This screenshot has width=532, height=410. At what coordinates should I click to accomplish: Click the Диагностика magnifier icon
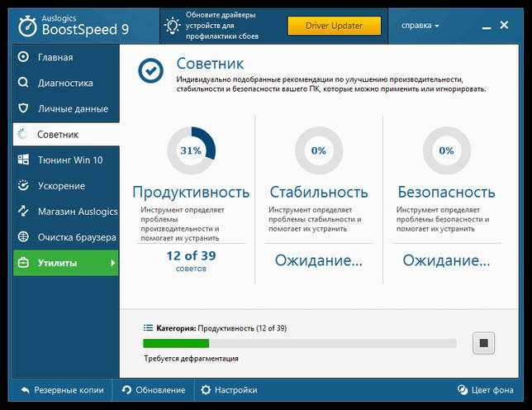tap(23, 83)
